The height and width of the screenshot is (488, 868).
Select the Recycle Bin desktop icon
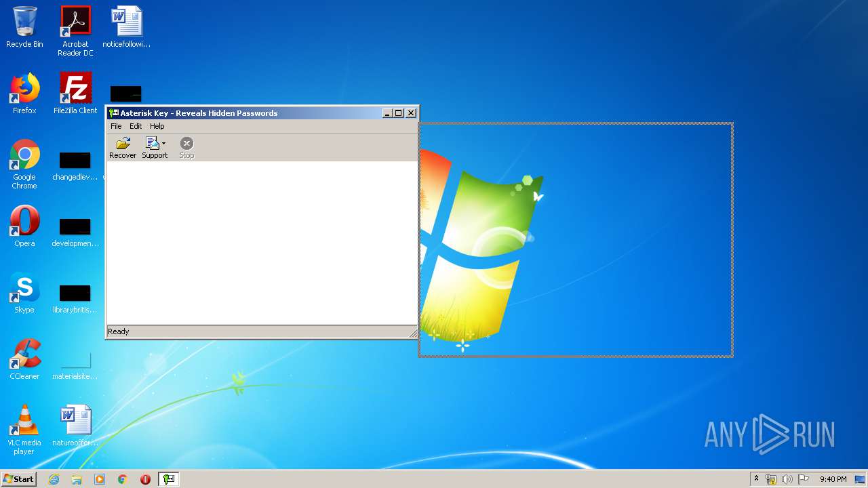click(24, 28)
